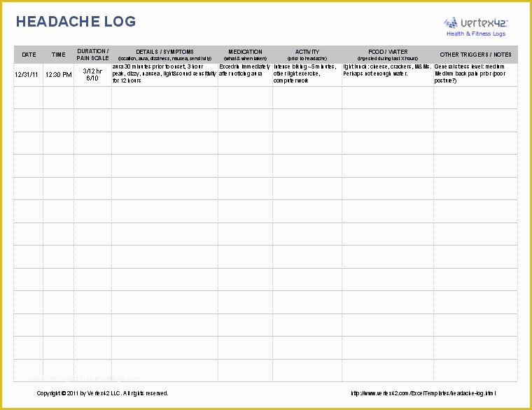Click the 3/12 hr 6/10 cell
This screenshot has width=532, height=410.
pyautogui.click(x=92, y=75)
